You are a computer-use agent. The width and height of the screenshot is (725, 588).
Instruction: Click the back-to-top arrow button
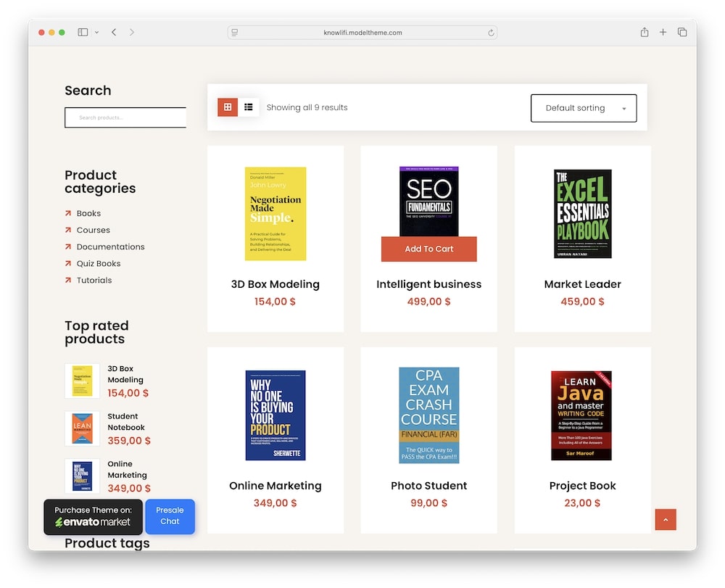(x=666, y=520)
